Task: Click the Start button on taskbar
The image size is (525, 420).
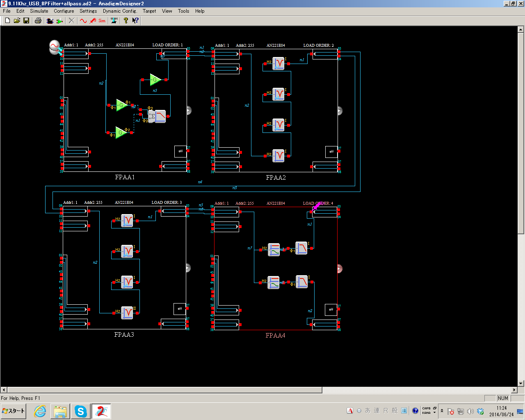Action: click(14, 411)
